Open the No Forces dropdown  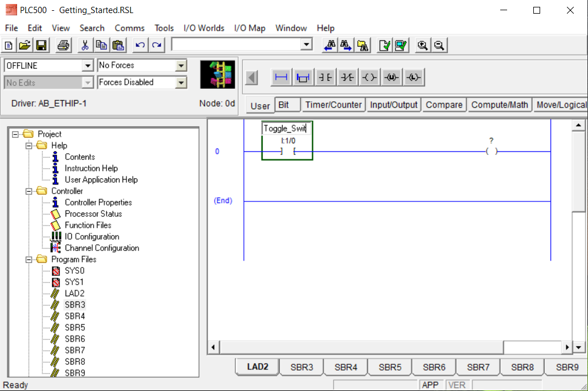[181, 65]
